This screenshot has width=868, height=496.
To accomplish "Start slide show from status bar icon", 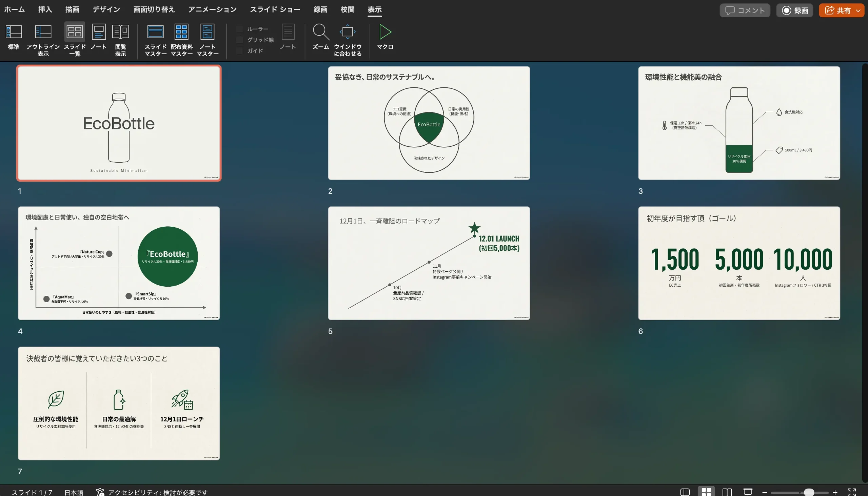I will pos(748,492).
